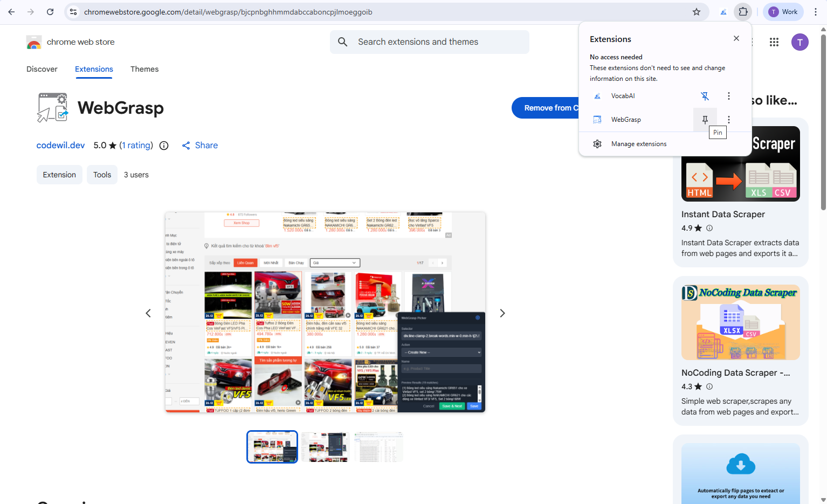This screenshot has width=827, height=504.
Task: Unpin the VocabAI extension
Action: pos(705,95)
